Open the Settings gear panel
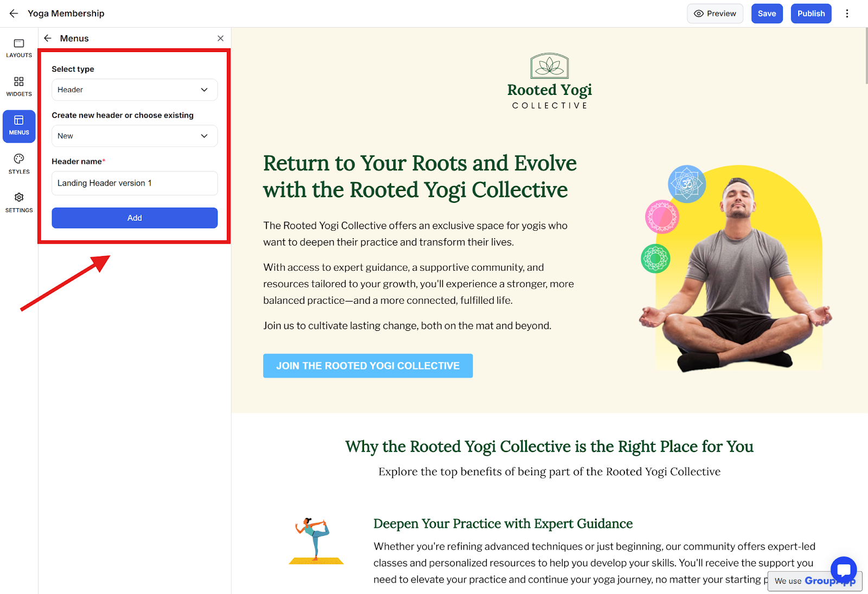 click(19, 203)
